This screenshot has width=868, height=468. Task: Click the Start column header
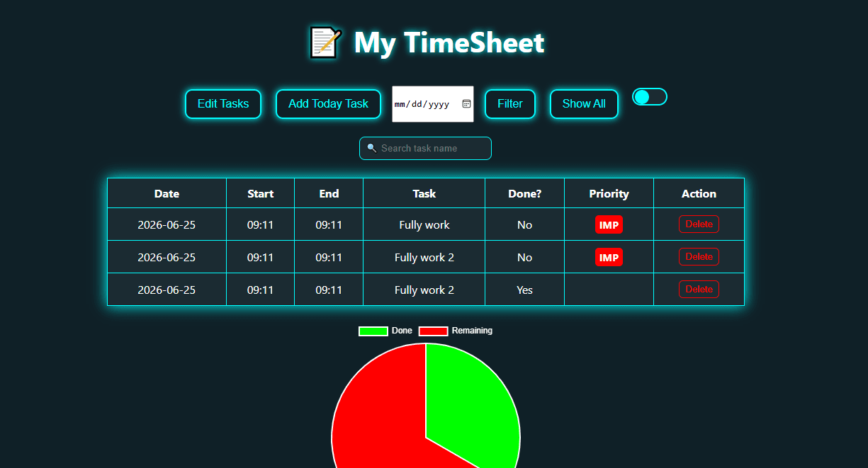pos(260,193)
